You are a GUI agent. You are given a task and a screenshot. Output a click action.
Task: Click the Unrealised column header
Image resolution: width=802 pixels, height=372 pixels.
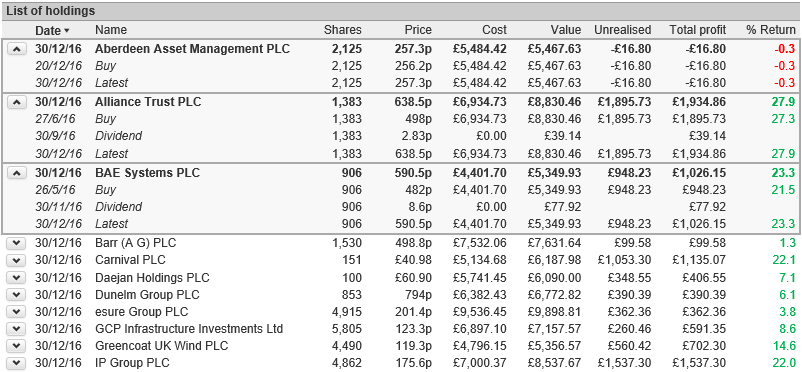click(x=622, y=30)
